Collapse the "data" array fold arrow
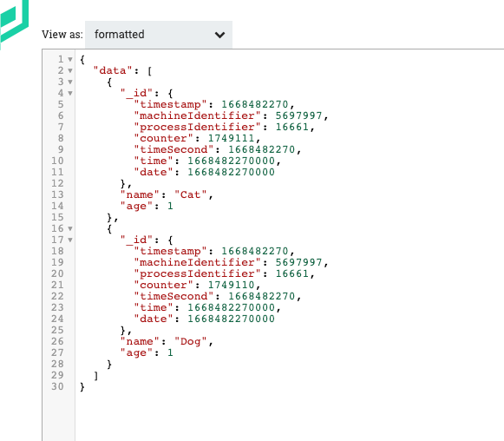 coord(70,70)
